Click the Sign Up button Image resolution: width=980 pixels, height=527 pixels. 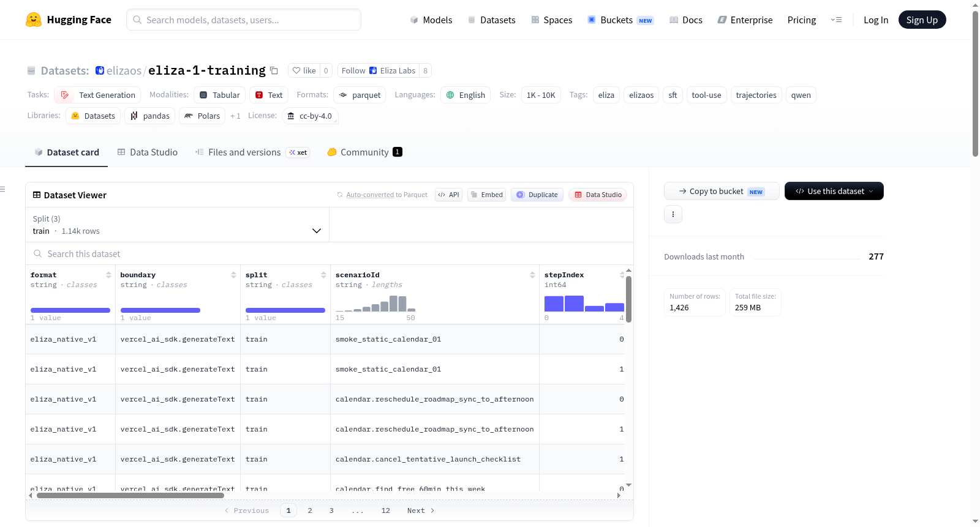(x=922, y=20)
